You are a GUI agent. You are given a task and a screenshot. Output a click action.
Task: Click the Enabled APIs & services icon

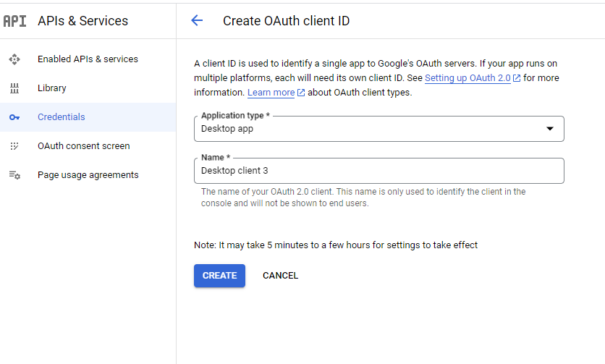point(14,59)
